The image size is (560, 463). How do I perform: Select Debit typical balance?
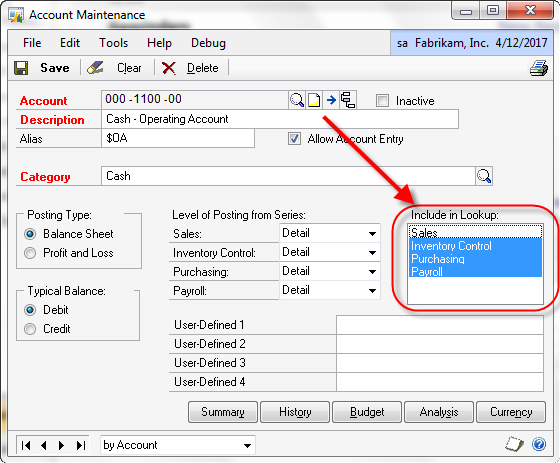pyautogui.click(x=30, y=310)
